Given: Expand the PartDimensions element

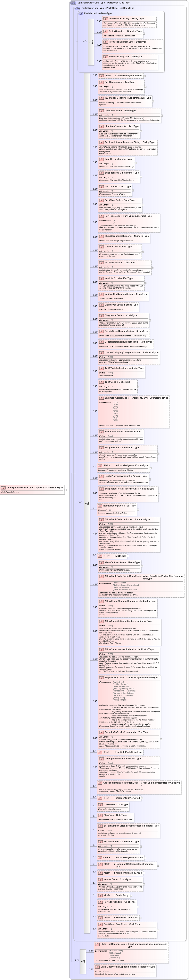Looking at the screenshot, I should tap(146, 87).
